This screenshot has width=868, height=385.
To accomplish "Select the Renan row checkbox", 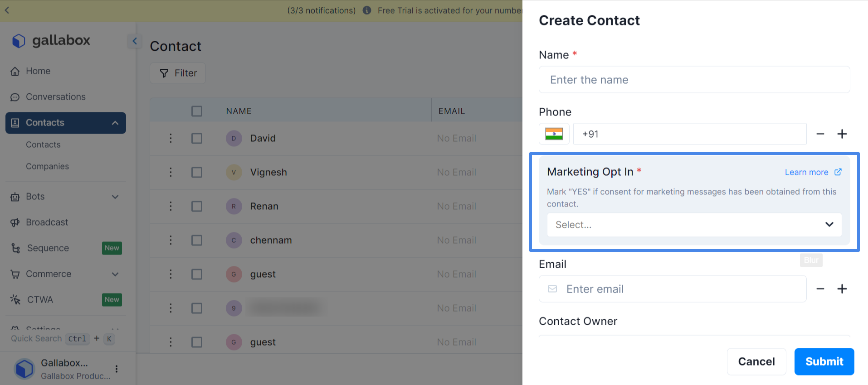I will (197, 206).
